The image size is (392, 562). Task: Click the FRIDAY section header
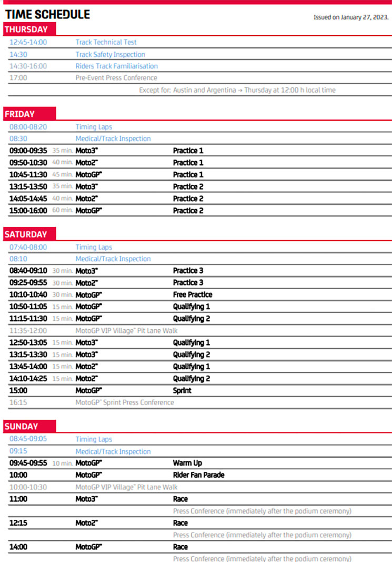point(29,114)
